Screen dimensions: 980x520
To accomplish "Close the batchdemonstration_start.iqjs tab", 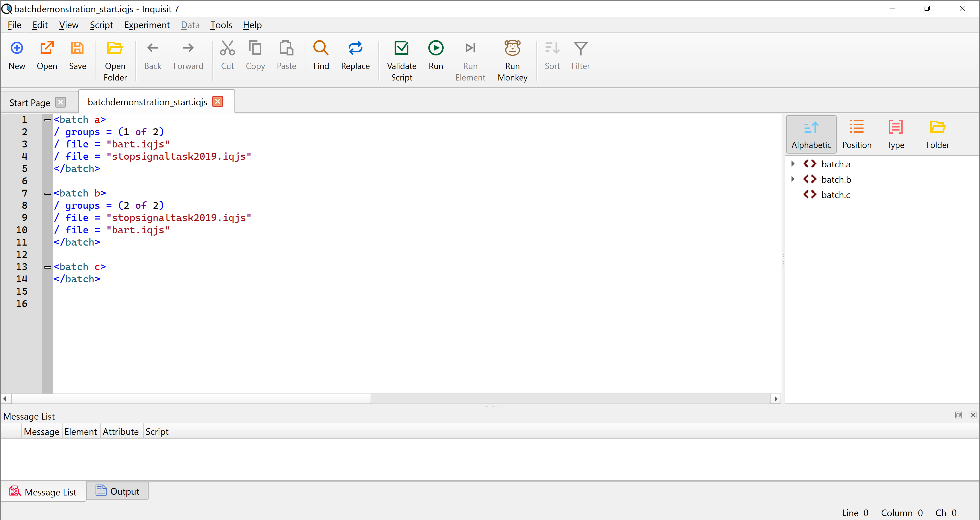I will (x=218, y=102).
